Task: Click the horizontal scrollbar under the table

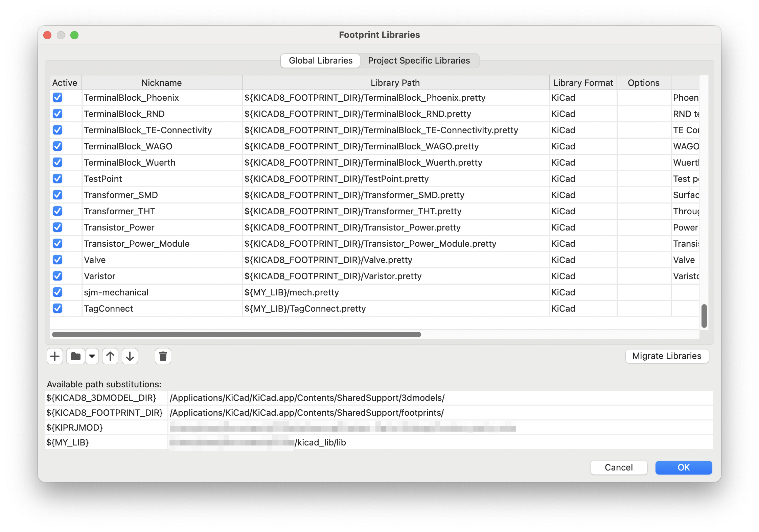Action: pyautogui.click(x=237, y=335)
